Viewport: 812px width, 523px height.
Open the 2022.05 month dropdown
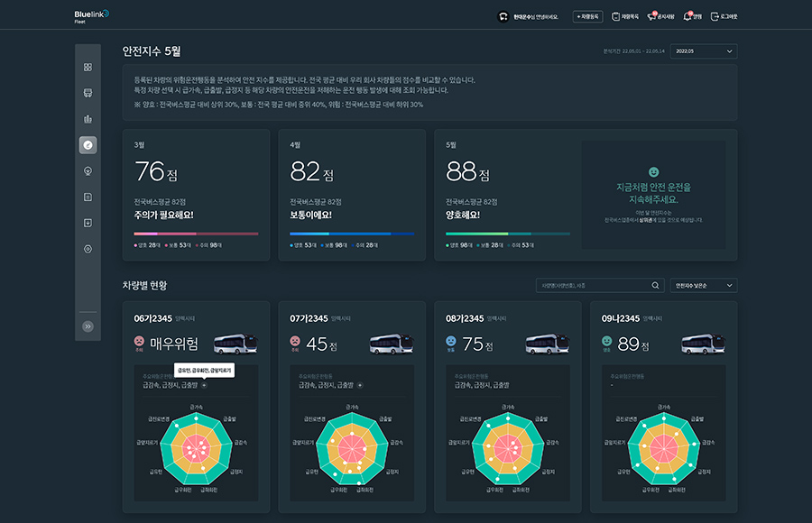click(x=703, y=51)
